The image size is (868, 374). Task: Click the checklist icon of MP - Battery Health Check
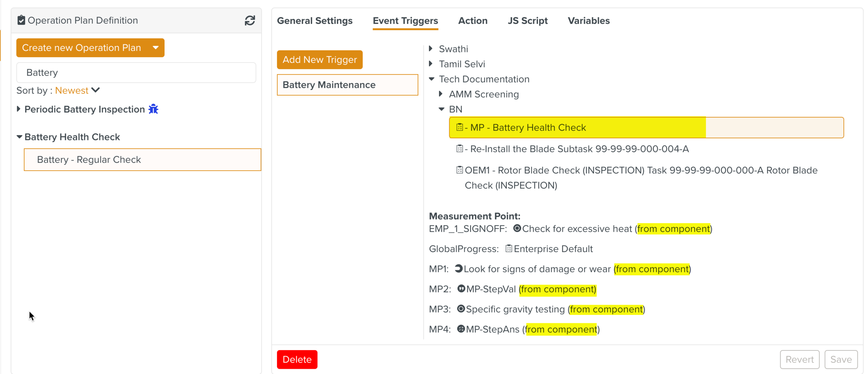pyautogui.click(x=459, y=127)
